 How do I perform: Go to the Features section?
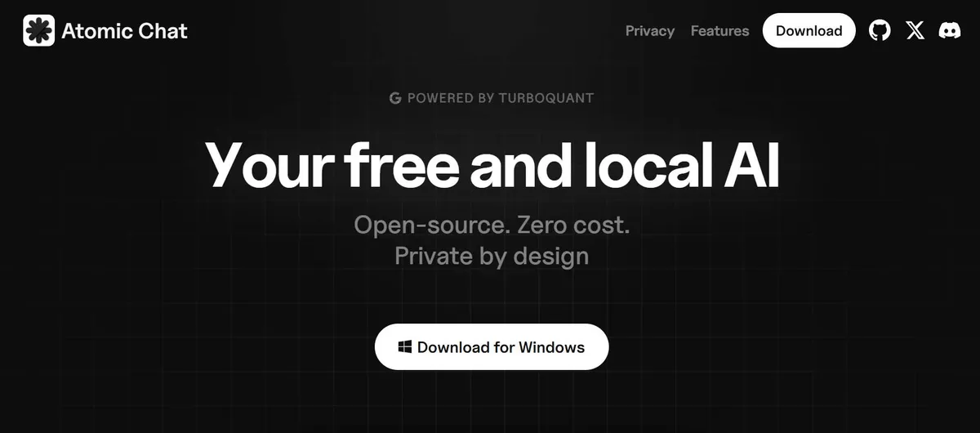[719, 31]
